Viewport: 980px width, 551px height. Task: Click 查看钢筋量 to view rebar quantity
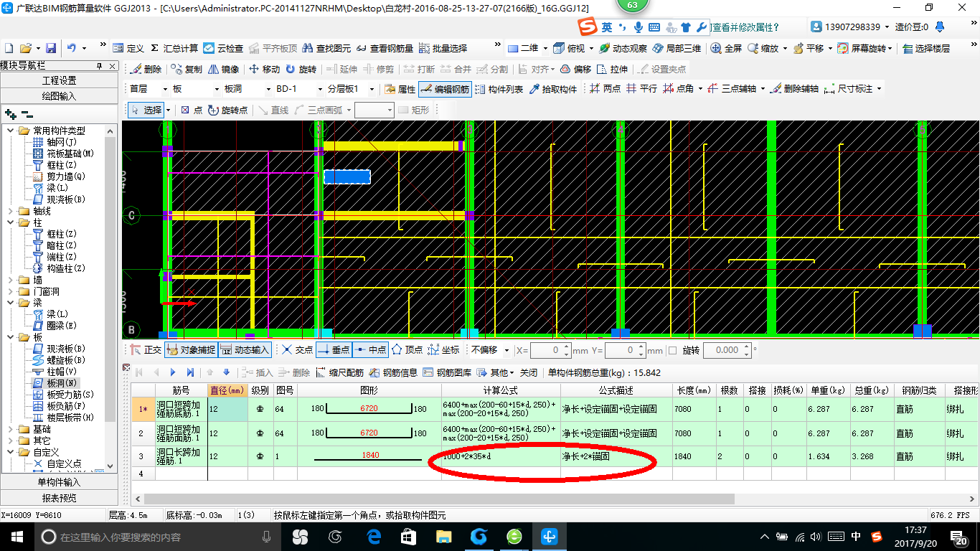click(x=385, y=48)
